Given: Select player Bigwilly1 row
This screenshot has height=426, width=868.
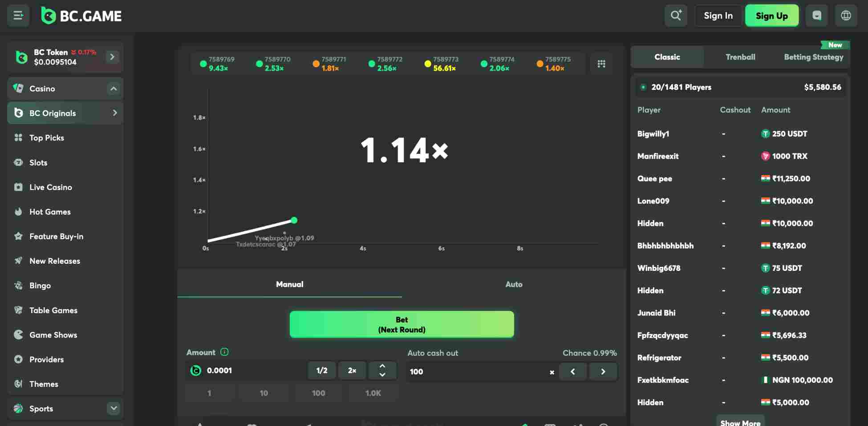Looking at the screenshot, I should (x=740, y=134).
